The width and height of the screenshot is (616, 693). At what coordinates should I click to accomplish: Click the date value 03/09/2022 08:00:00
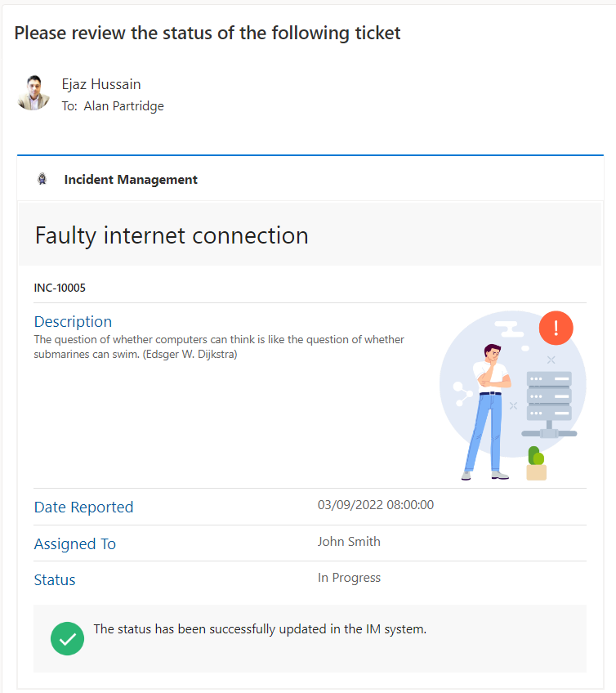376,505
